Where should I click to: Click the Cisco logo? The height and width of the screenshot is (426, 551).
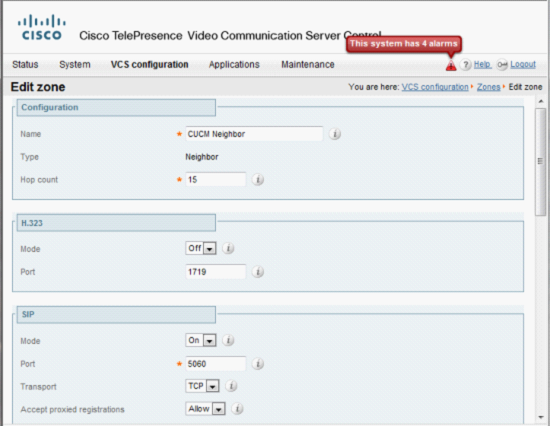pos(41,27)
